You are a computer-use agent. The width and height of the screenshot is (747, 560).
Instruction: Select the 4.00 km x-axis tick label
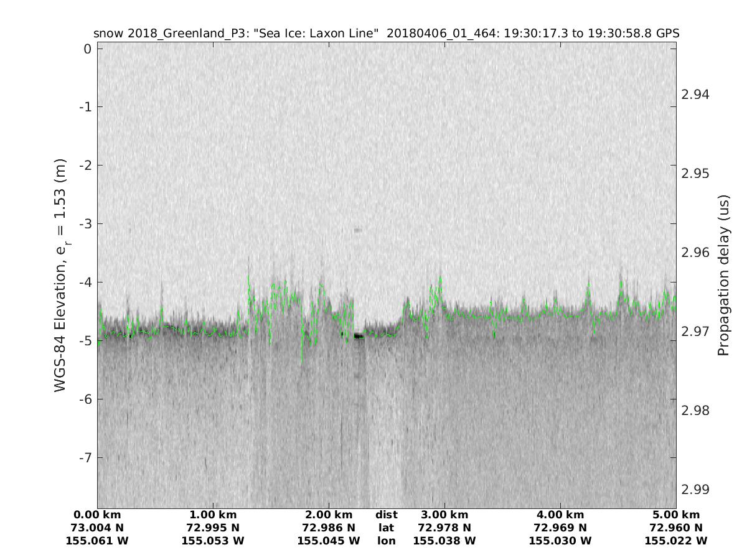[x=560, y=515]
